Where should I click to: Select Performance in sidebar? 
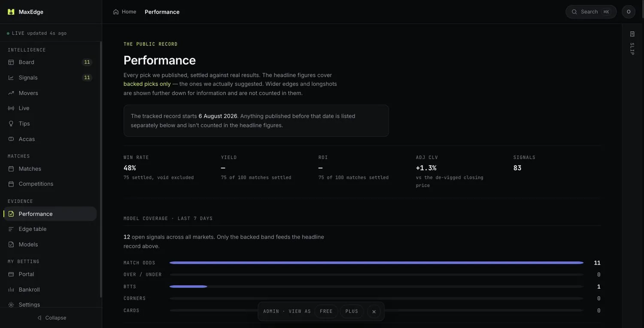(50, 214)
